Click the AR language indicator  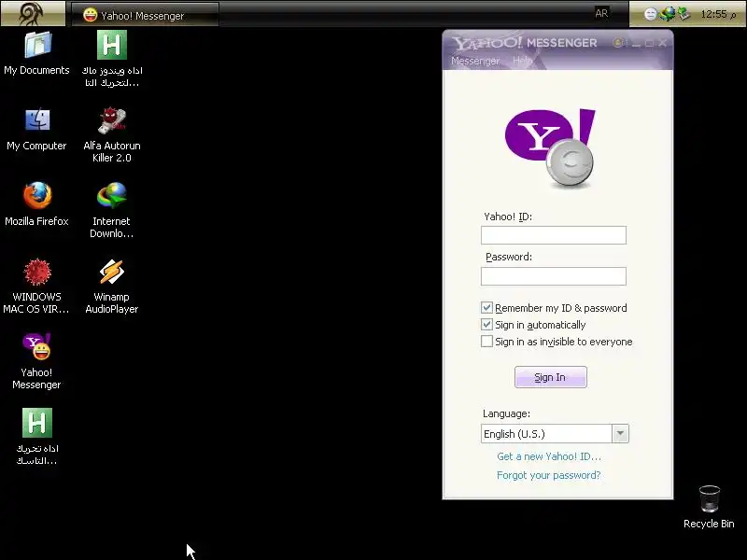click(x=601, y=13)
